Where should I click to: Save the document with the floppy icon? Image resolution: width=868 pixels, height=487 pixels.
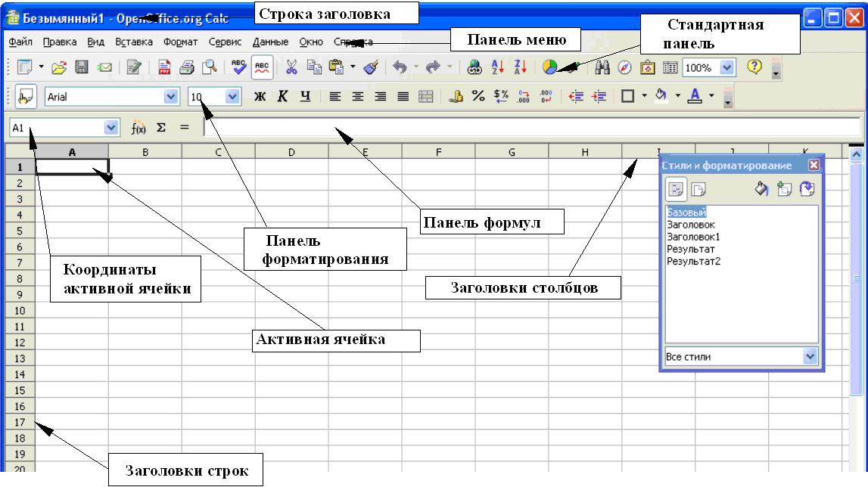[x=82, y=67]
